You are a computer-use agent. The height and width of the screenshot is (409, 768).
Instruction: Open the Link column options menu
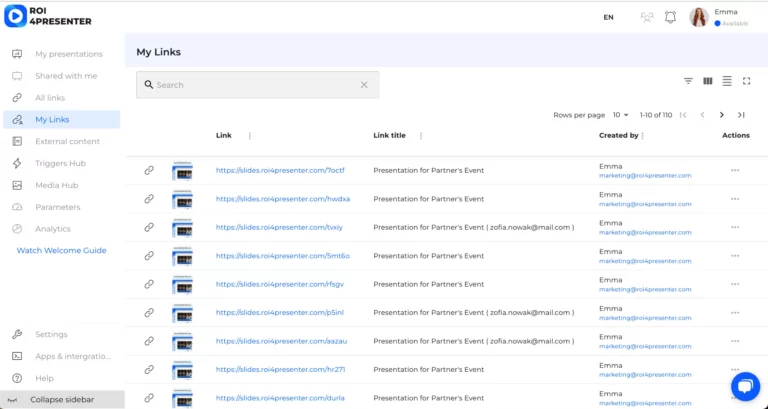click(x=250, y=136)
